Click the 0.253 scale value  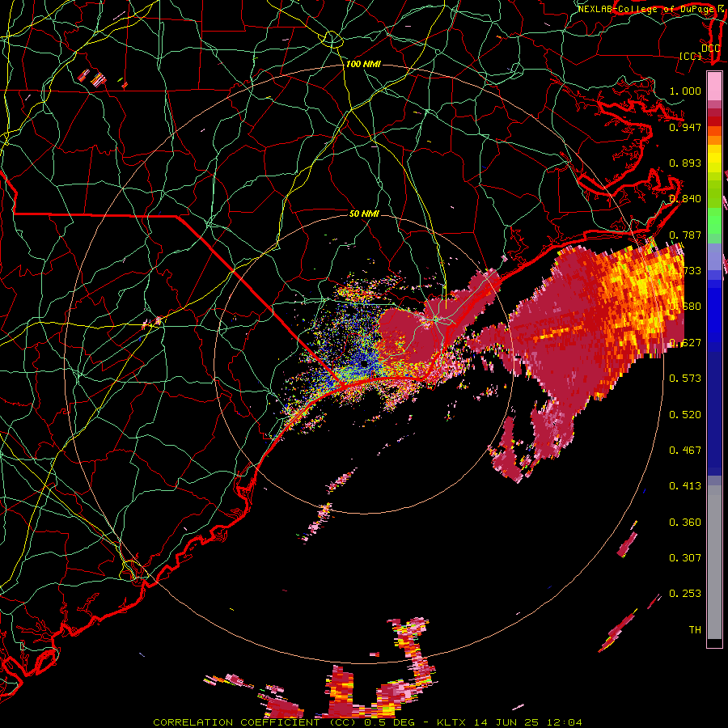point(685,594)
